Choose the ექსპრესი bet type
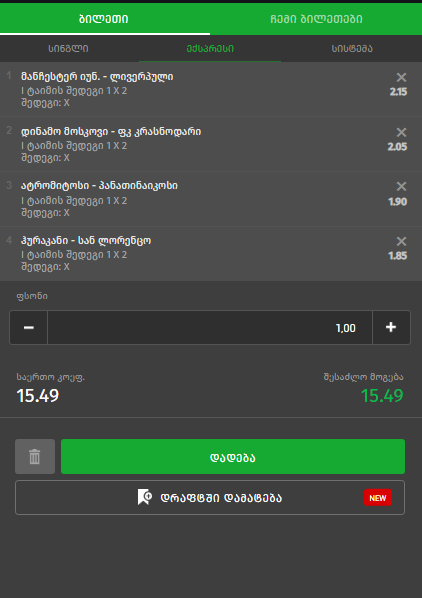 tap(210, 49)
